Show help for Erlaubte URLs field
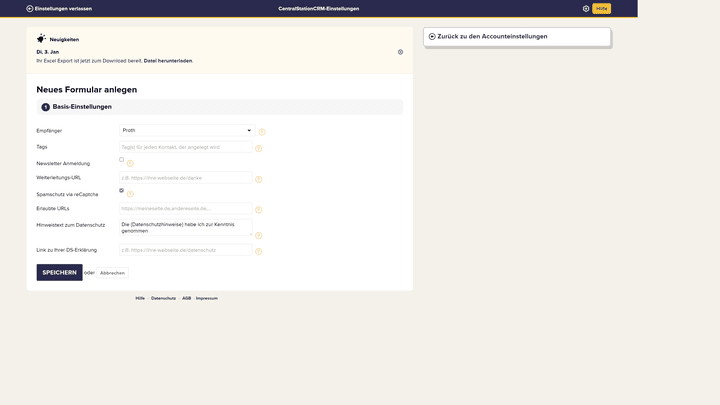 pos(258,210)
